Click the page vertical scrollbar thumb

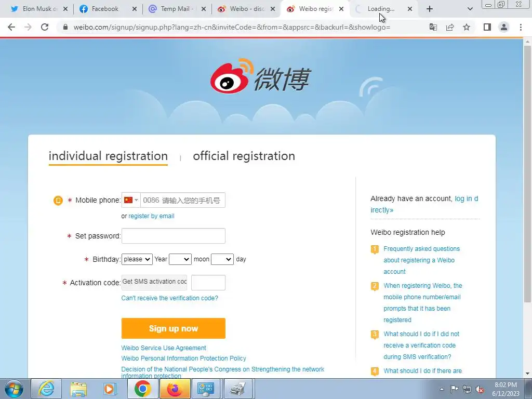tap(527, 173)
